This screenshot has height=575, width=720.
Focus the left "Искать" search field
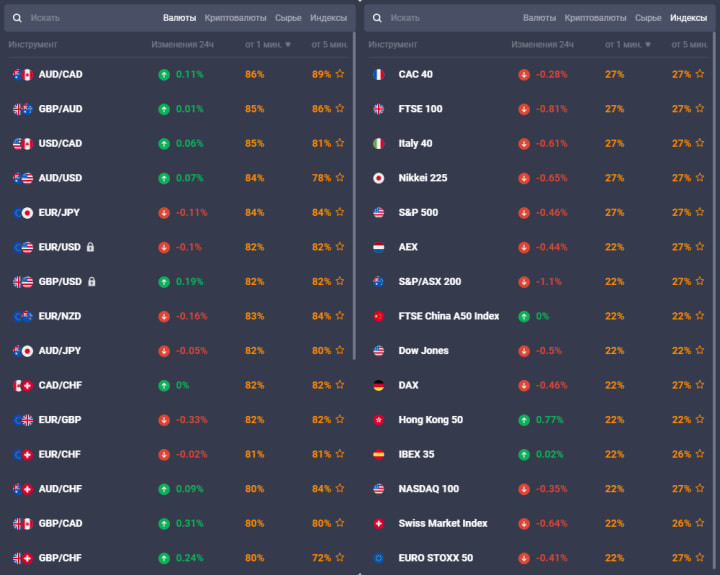click(80, 18)
